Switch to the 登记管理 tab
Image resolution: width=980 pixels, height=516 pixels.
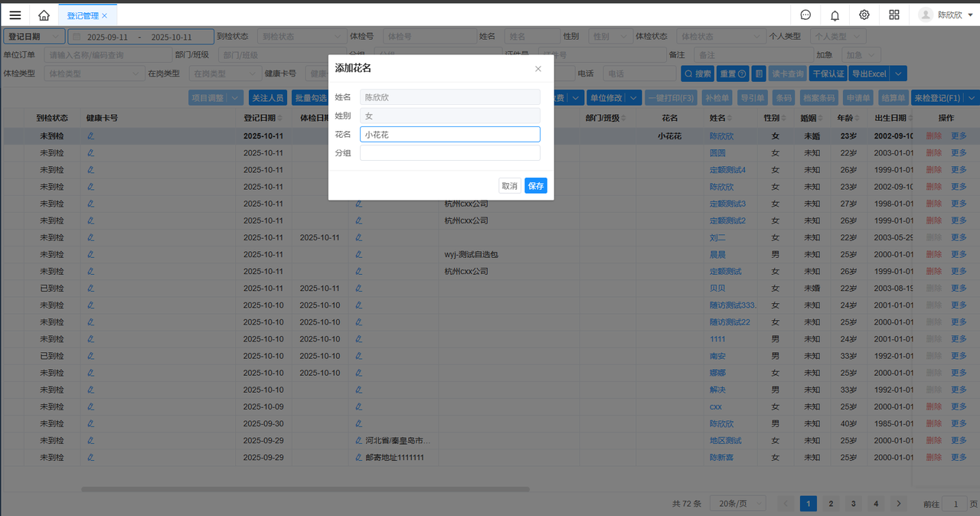click(83, 15)
